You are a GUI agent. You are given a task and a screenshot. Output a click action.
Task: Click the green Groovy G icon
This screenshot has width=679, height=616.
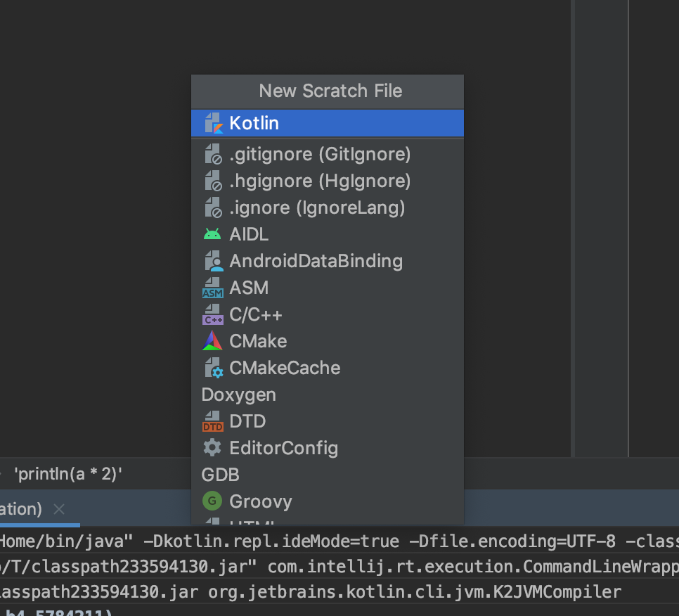[212, 501]
